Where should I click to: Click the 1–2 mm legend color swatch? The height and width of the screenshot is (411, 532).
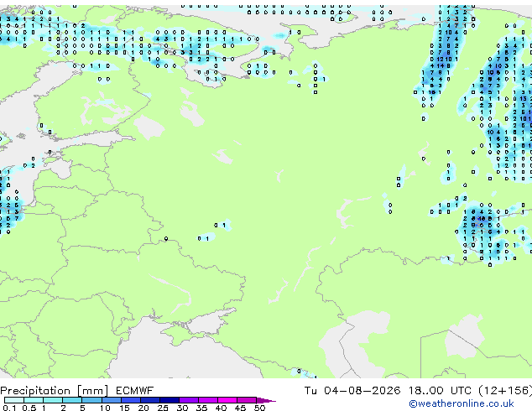(53, 400)
